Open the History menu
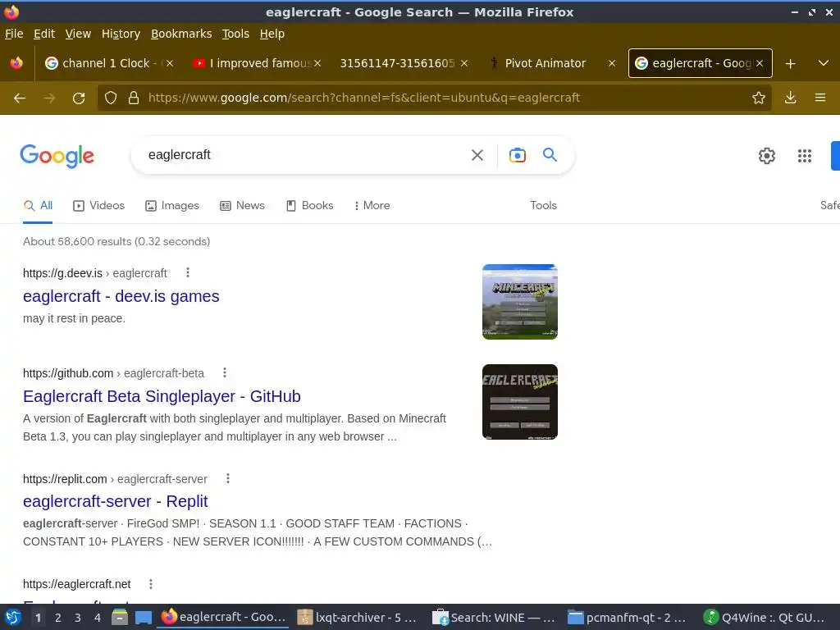This screenshot has height=630, width=840. (121, 34)
